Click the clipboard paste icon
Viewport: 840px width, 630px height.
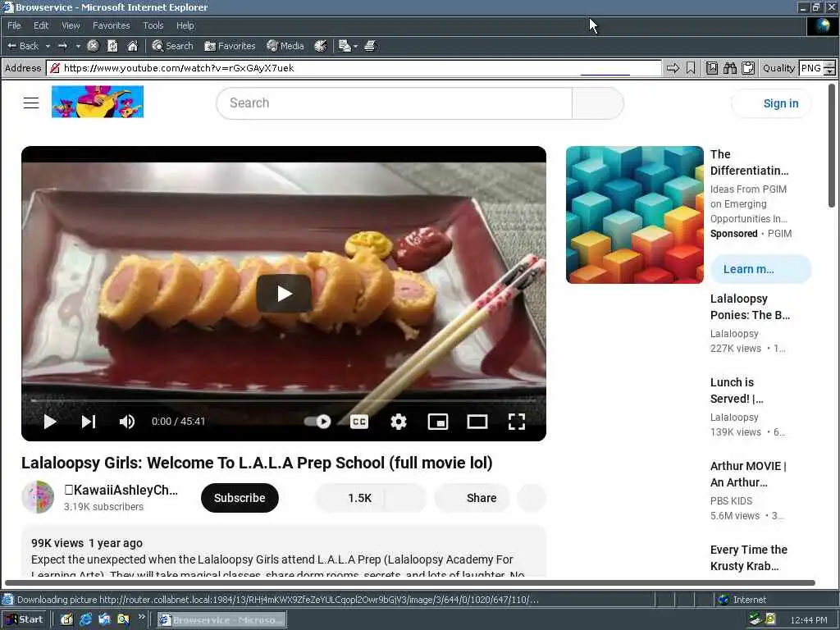click(748, 68)
